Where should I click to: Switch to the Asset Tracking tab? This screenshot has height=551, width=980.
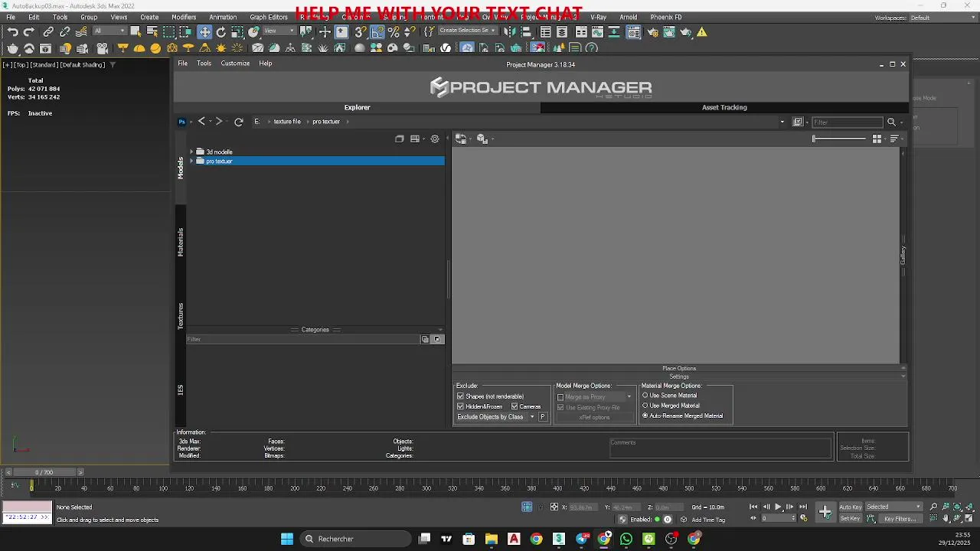pos(724,108)
